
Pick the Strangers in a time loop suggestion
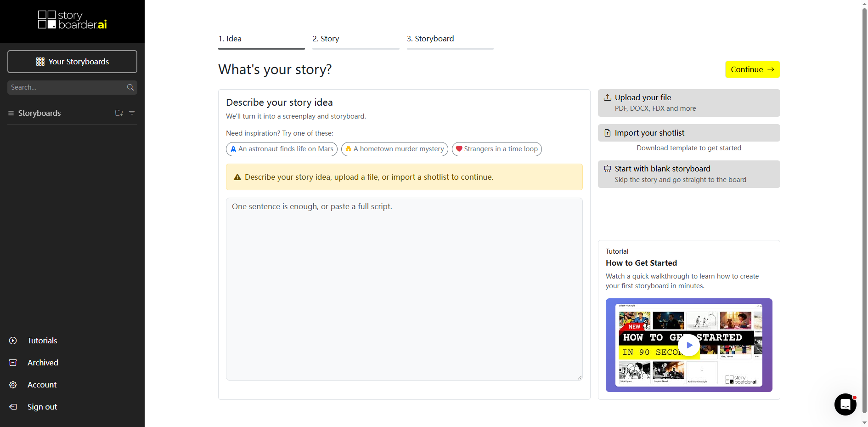tap(497, 149)
